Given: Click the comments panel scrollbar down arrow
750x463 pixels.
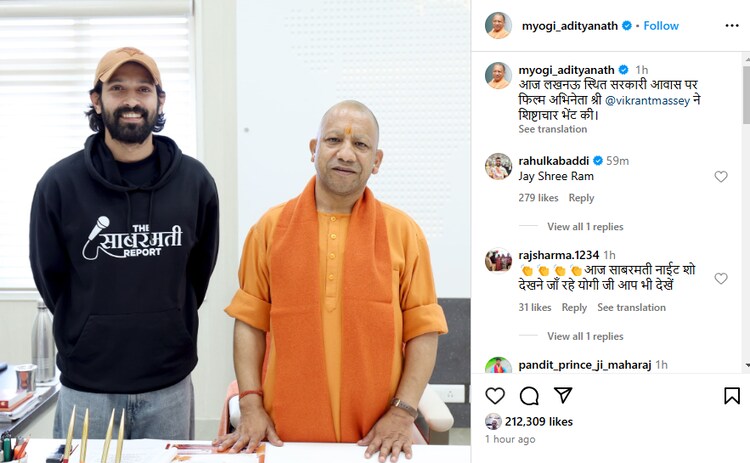Looking at the screenshot, I should pos(746,365).
